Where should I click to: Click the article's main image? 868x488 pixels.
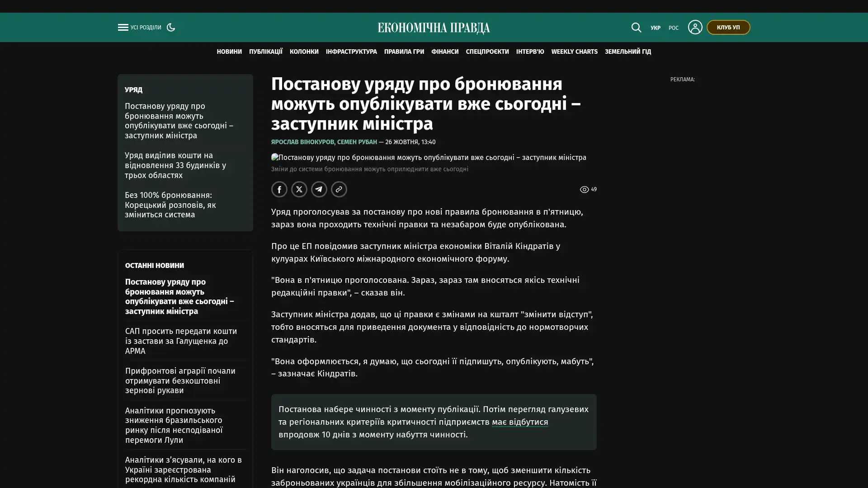[x=429, y=158]
